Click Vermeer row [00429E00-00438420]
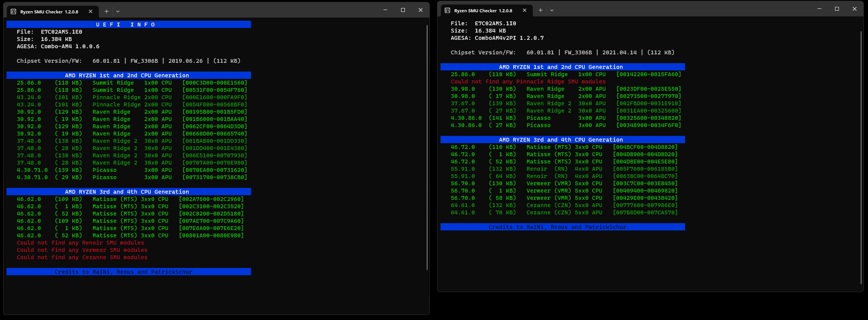The width and height of the screenshot is (868, 320). (x=564, y=198)
